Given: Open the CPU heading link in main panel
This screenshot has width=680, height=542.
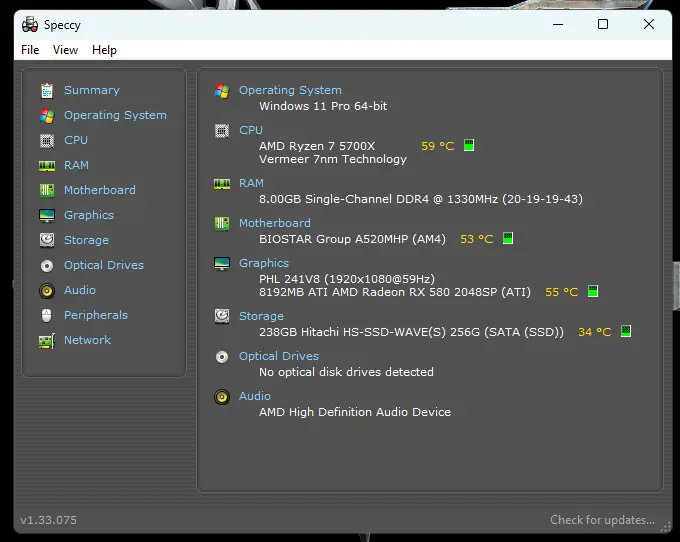Looking at the screenshot, I should pyautogui.click(x=251, y=130).
